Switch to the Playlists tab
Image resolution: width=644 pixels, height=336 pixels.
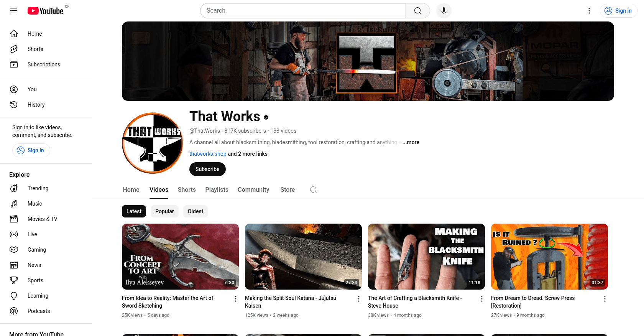pyautogui.click(x=217, y=190)
